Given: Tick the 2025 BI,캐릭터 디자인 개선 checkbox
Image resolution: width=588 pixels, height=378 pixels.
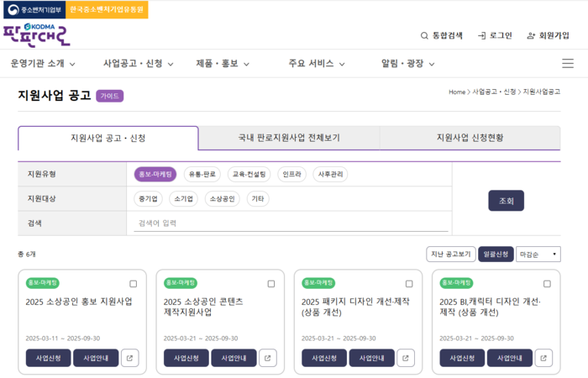Looking at the screenshot, I should [x=547, y=284].
